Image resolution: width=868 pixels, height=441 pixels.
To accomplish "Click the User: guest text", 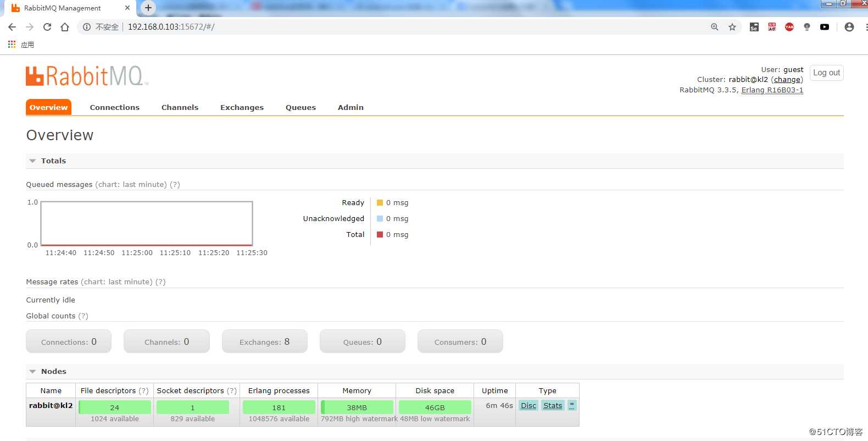I will point(782,70).
